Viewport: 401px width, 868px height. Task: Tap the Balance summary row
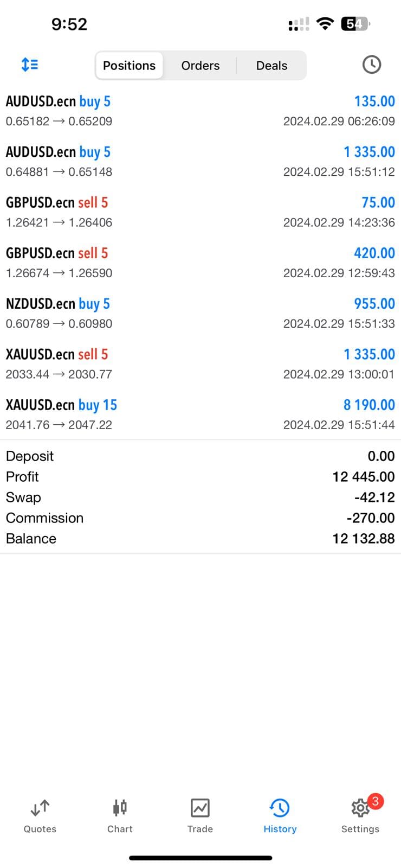point(200,539)
